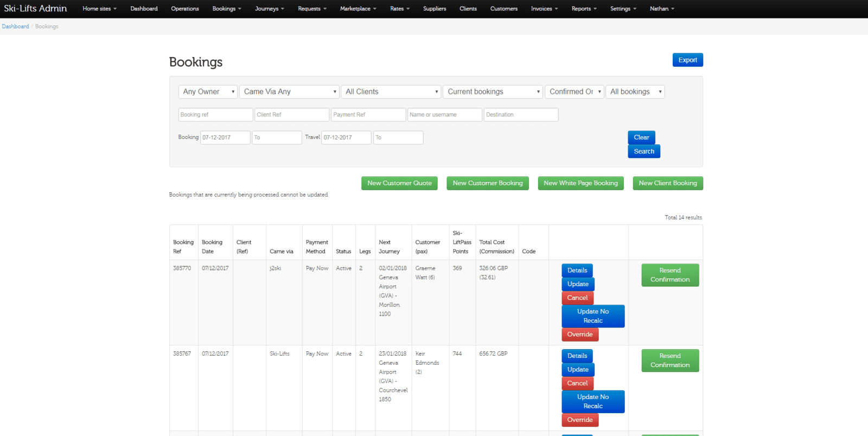
Task: Clear the search filters
Action: click(641, 137)
